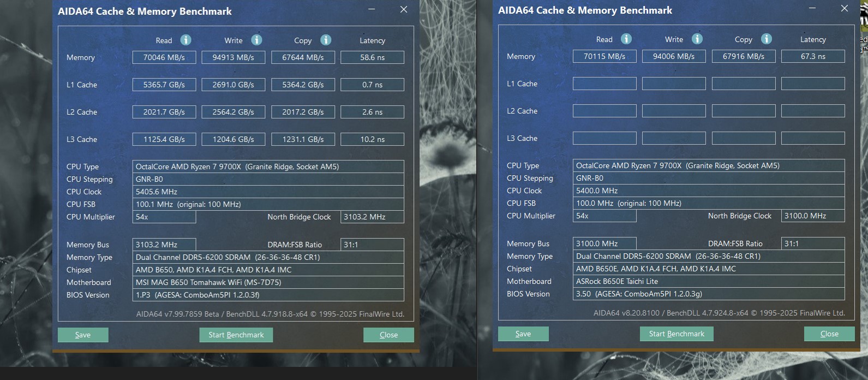Screen dimensions: 868x380
Task: Click Read info icon in right window
Action: pos(626,39)
